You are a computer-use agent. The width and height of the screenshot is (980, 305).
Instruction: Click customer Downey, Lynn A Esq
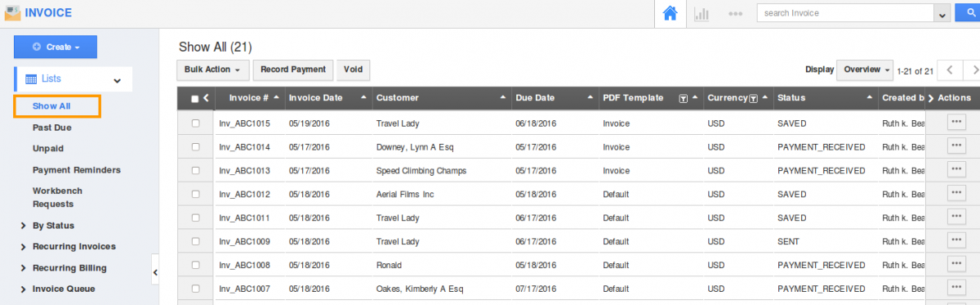point(415,147)
